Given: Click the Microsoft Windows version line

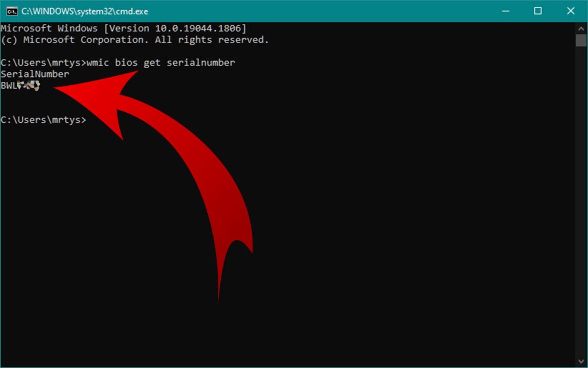Looking at the screenshot, I should 124,28.
